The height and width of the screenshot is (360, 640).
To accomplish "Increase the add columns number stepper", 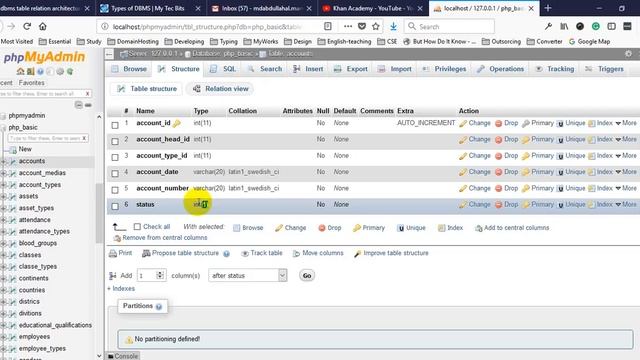I will coord(160,273).
